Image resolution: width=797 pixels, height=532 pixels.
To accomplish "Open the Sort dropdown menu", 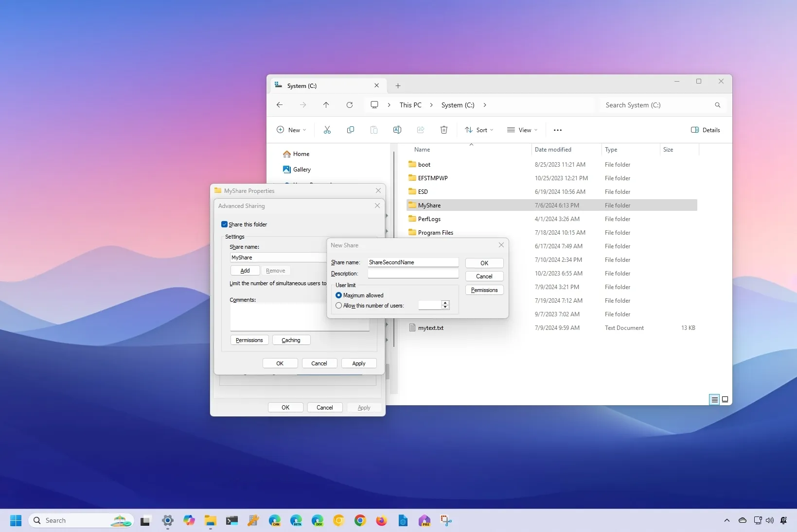I will pos(479,130).
